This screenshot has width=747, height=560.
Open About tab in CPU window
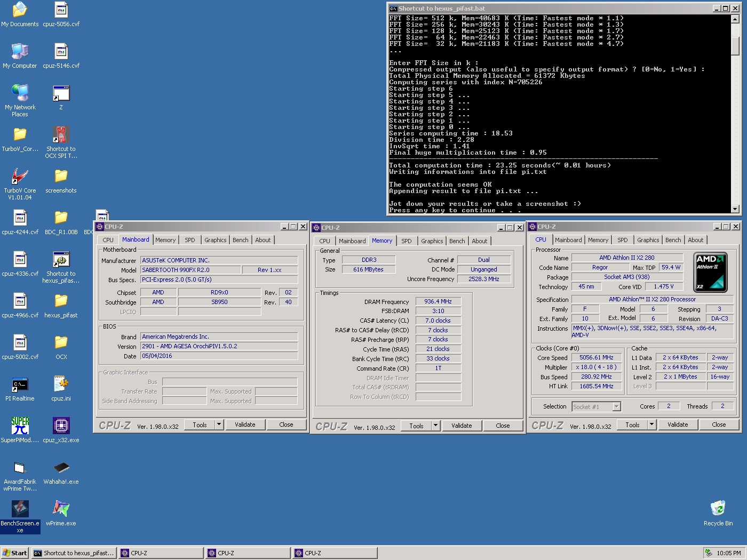pos(696,240)
